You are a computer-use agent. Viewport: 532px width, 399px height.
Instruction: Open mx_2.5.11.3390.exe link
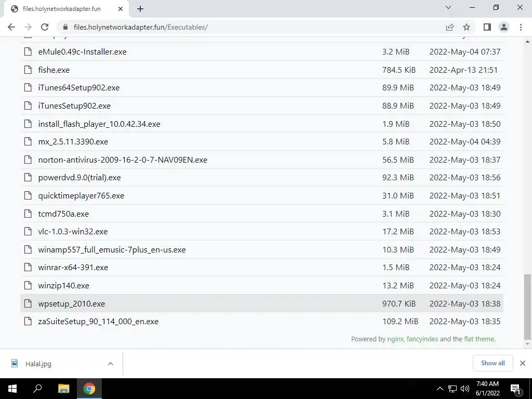pyautogui.click(x=73, y=142)
